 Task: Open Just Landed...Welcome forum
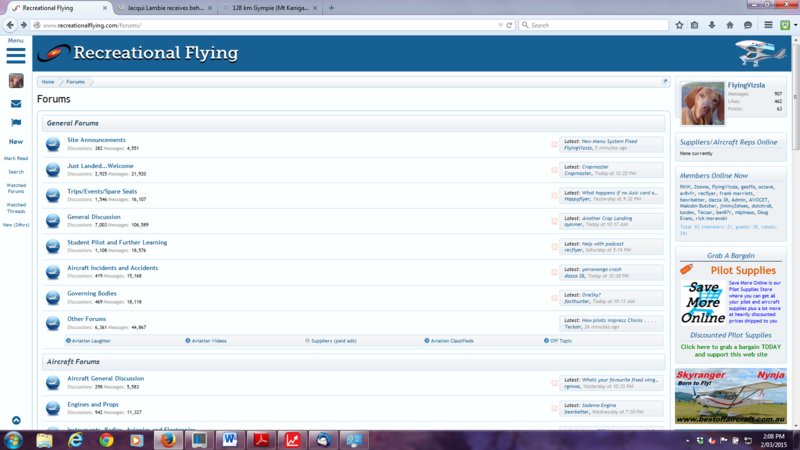click(100, 166)
